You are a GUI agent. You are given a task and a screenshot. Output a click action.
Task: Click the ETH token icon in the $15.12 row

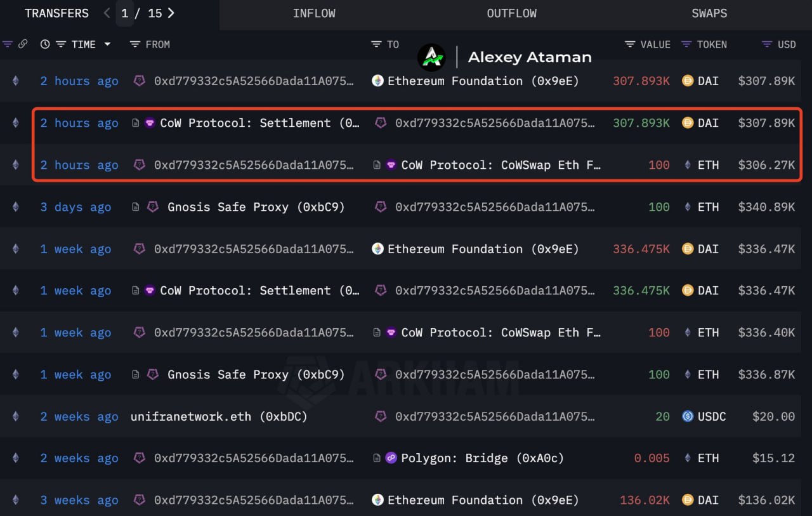688,458
